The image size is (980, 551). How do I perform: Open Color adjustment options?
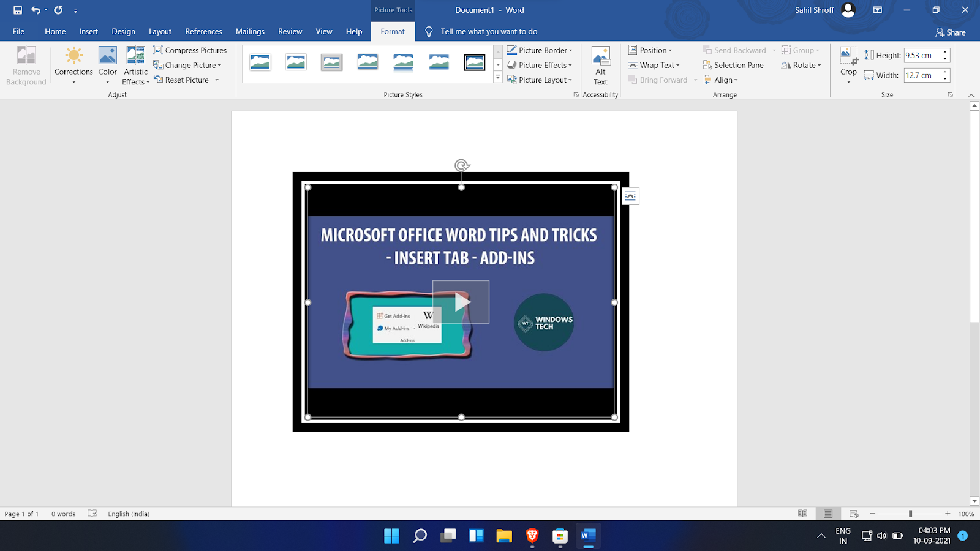click(108, 66)
